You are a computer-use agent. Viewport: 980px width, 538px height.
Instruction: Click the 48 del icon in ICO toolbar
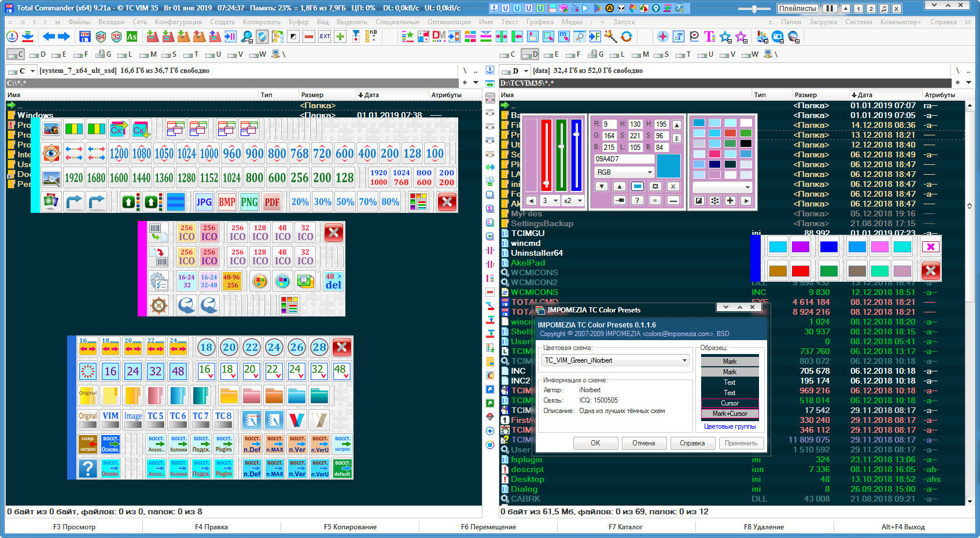(333, 281)
